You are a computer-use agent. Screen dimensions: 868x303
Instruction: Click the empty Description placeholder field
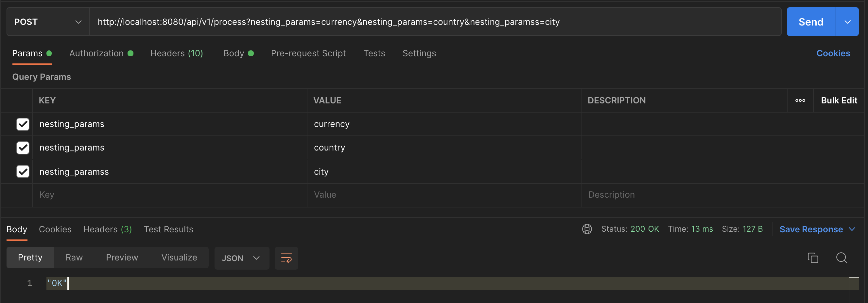[723, 195]
